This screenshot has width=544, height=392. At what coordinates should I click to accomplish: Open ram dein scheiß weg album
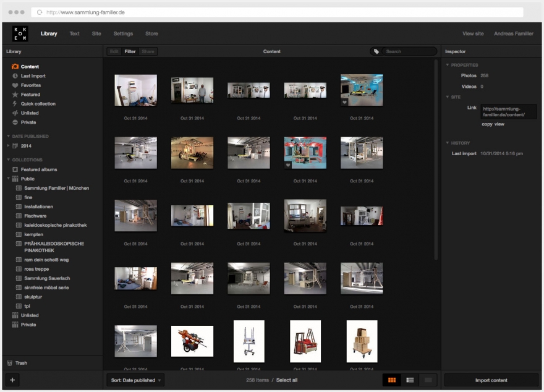tap(46, 260)
